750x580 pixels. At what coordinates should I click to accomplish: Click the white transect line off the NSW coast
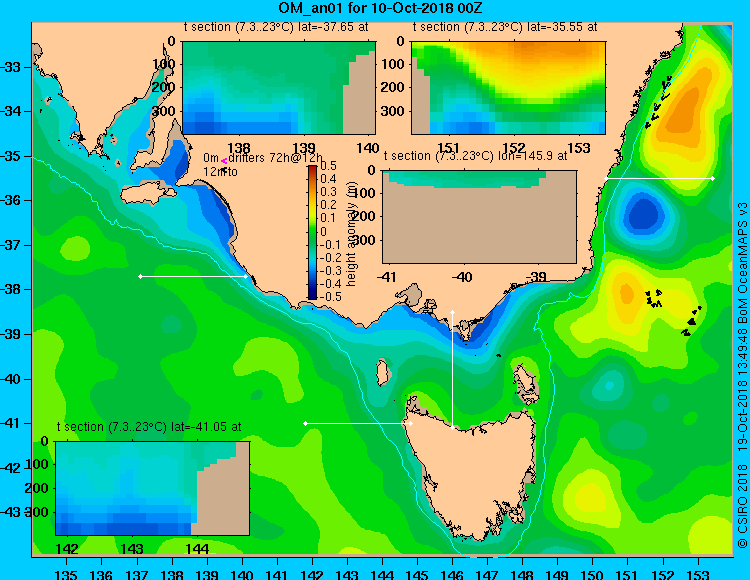pyautogui.click(x=659, y=178)
